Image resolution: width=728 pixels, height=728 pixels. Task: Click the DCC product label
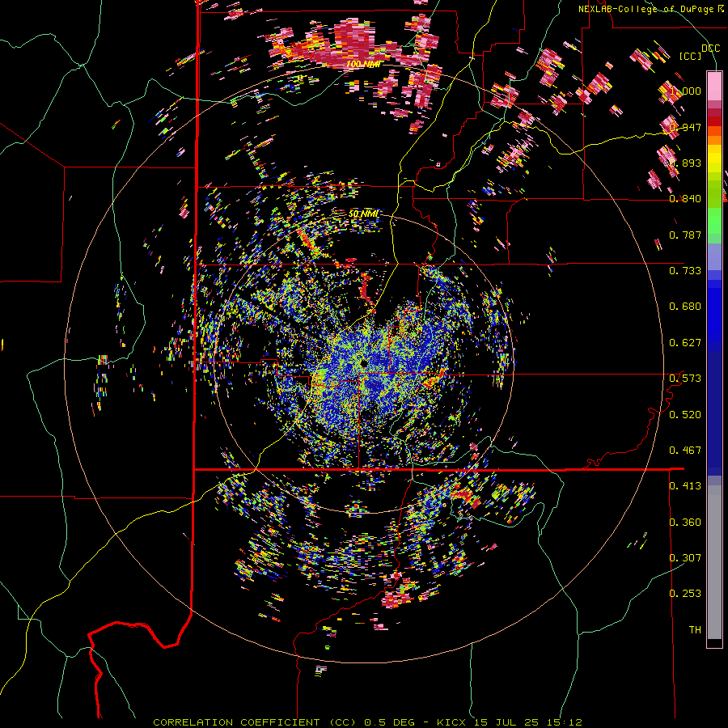[710, 48]
